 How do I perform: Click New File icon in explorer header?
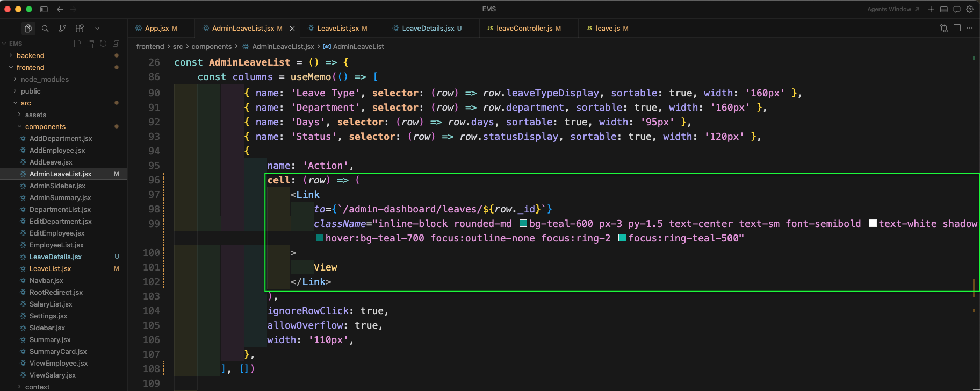pos(77,44)
